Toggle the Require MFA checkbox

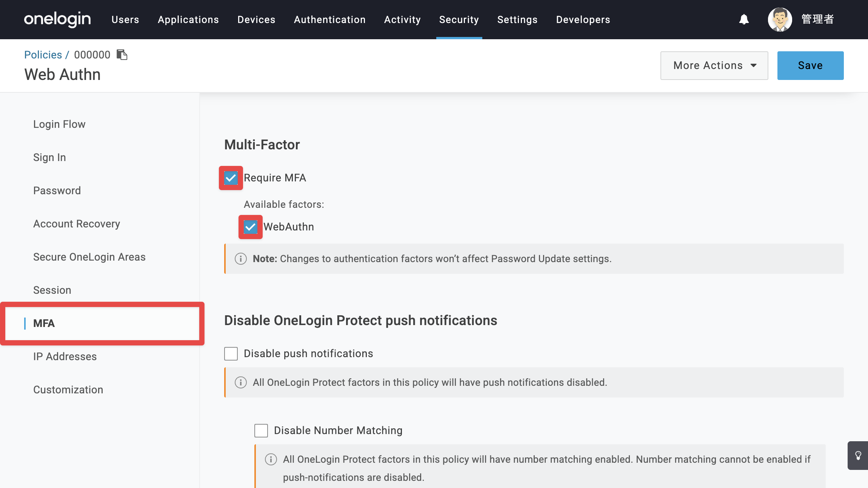click(231, 178)
